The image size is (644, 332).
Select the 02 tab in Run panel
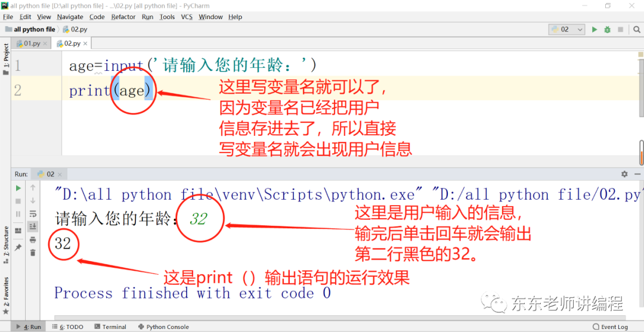50,174
